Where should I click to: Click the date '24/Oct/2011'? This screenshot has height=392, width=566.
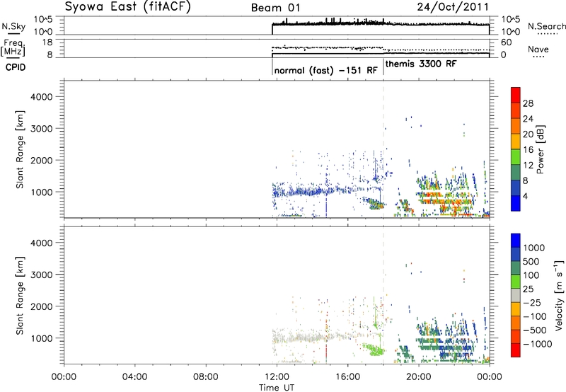(x=453, y=6)
